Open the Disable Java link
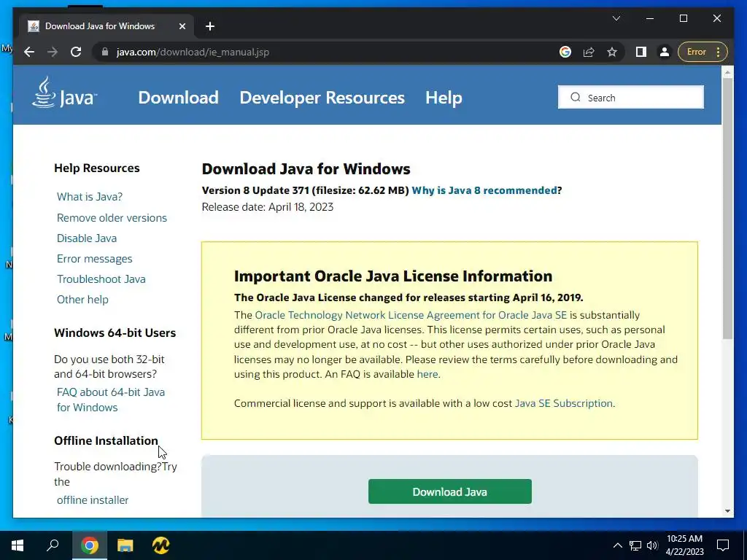The image size is (747, 560). [x=87, y=238]
